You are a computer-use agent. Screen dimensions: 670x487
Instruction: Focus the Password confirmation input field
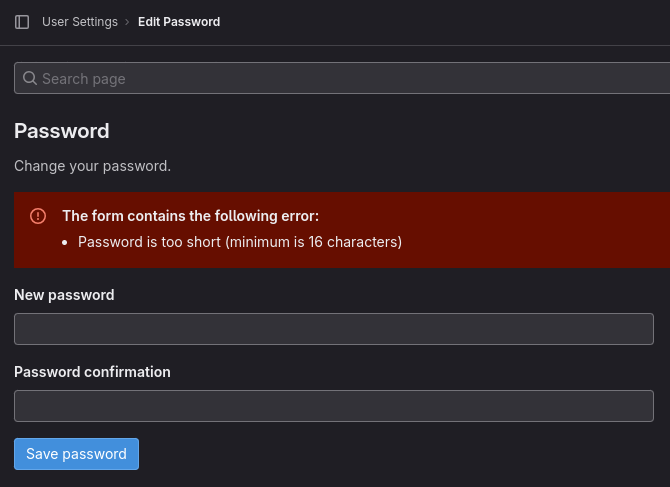(x=333, y=406)
